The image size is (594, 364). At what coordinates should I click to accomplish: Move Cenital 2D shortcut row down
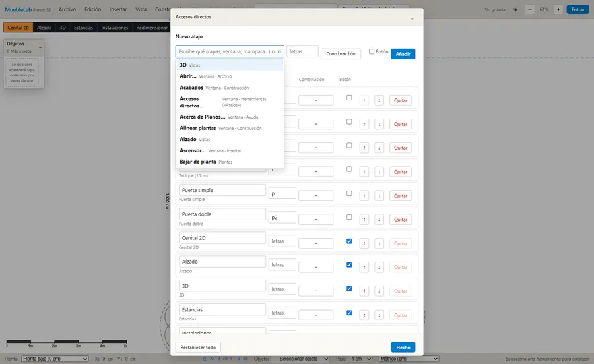click(x=379, y=243)
